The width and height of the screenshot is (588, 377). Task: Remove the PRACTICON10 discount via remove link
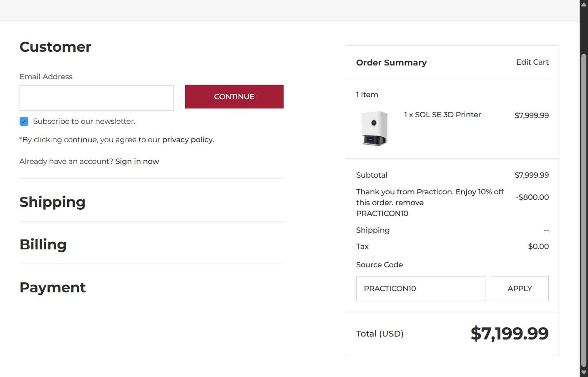[410, 203]
